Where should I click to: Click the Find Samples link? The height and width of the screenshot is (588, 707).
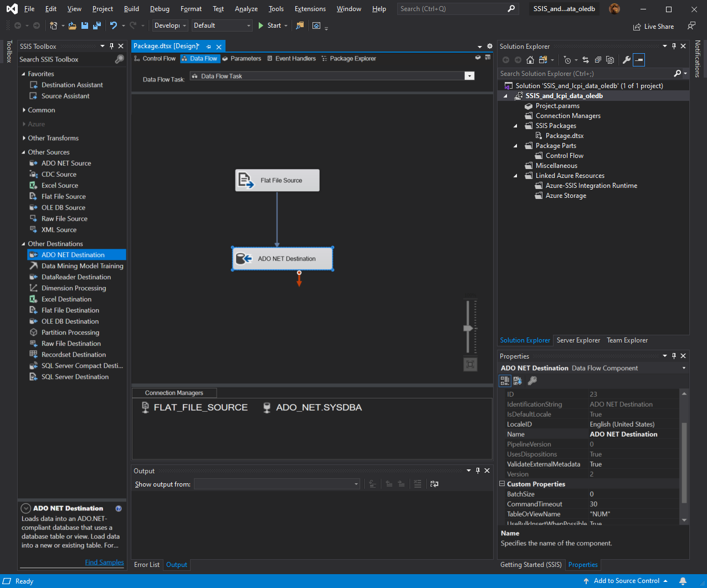[x=104, y=562]
